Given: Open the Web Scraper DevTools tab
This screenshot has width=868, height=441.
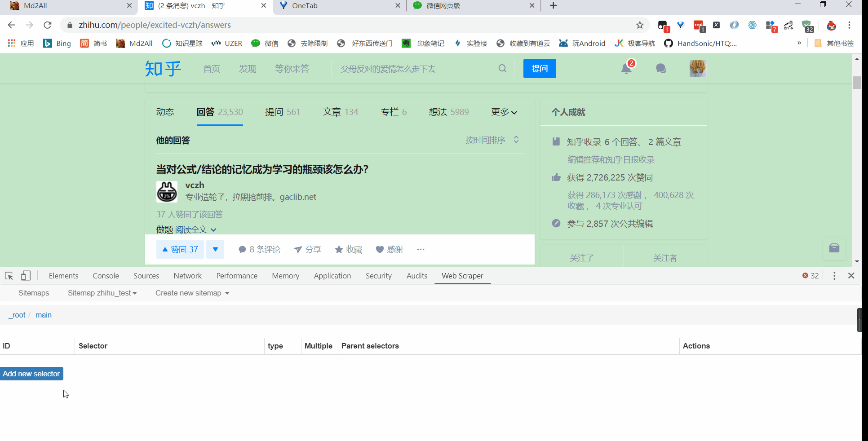Looking at the screenshot, I should point(462,276).
